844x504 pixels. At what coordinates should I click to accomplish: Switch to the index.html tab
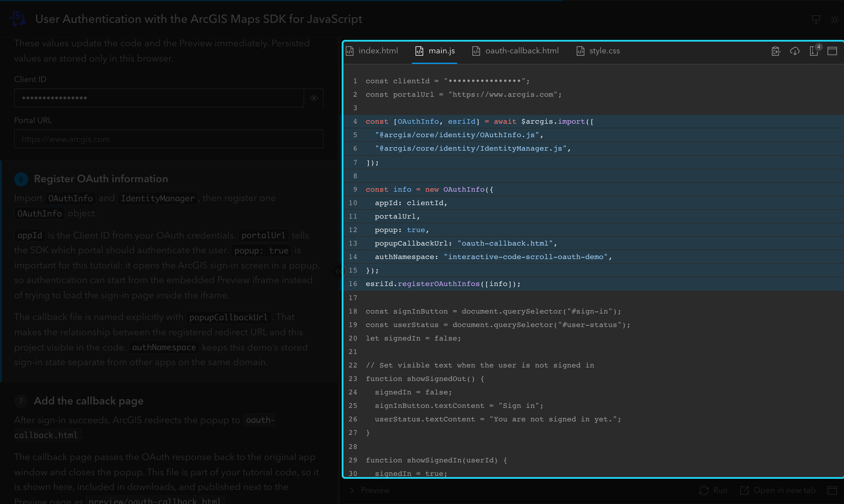(372, 51)
